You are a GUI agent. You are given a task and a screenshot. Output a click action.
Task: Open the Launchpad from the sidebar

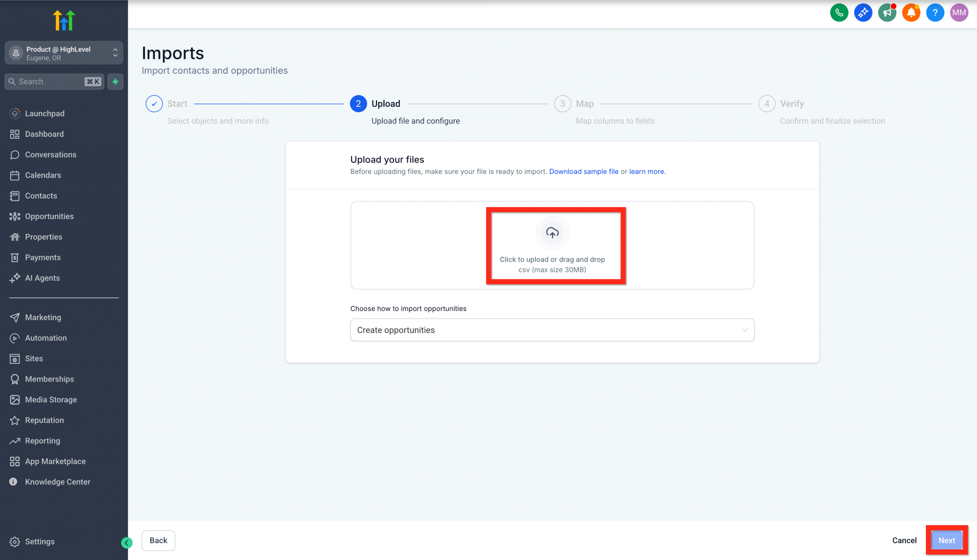[x=45, y=113]
